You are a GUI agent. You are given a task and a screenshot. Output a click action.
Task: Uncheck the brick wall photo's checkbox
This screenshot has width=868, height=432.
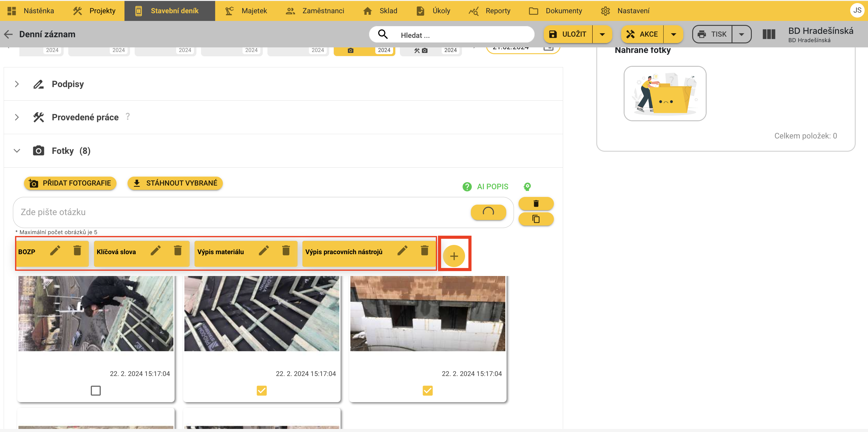[427, 390]
